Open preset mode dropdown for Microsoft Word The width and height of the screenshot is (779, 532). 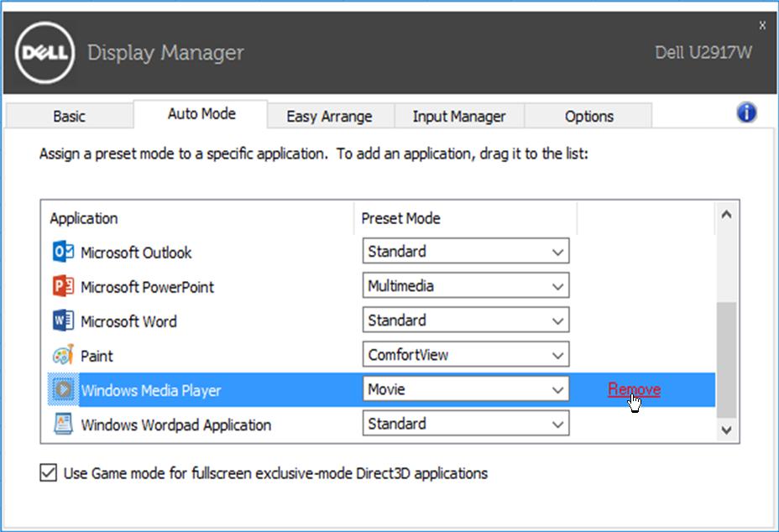(x=466, y=320)
